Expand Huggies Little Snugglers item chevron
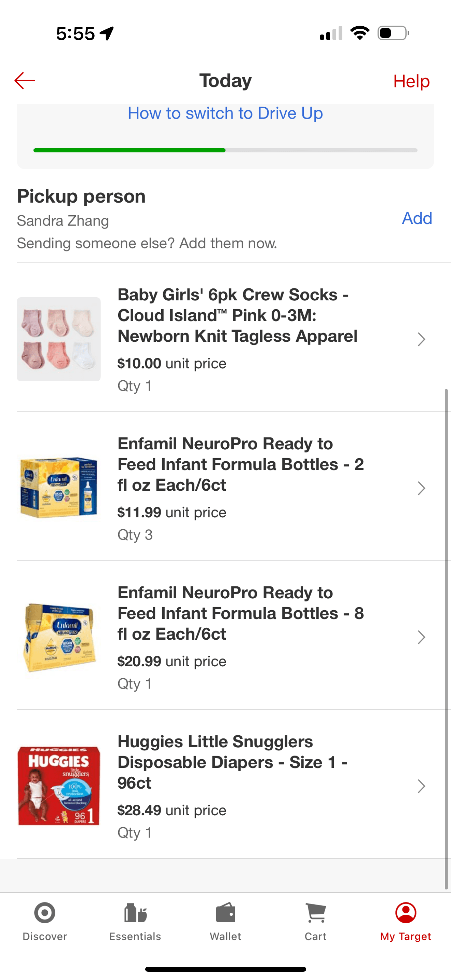 pos(421,786)
